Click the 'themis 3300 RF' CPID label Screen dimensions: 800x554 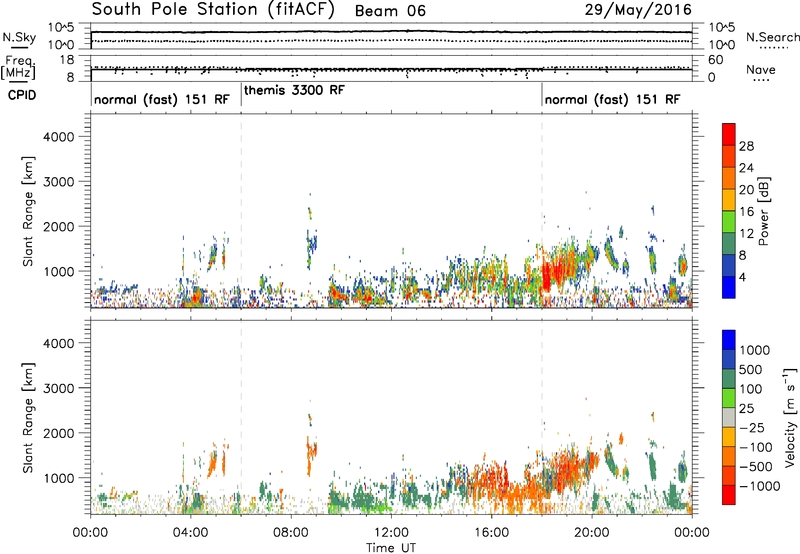point(294,90)
